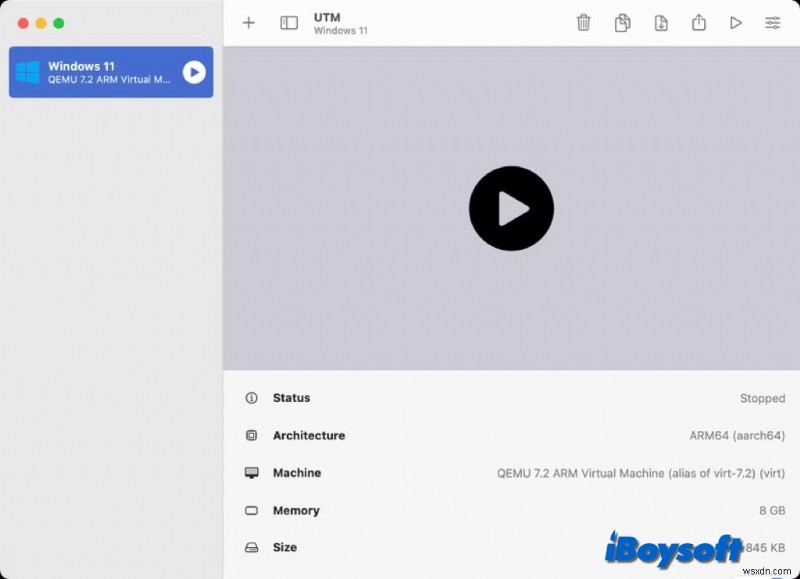This screenshot has width=800, height=579.
Task: Select the Windows 11 sidebar entry
Action: 111,72
